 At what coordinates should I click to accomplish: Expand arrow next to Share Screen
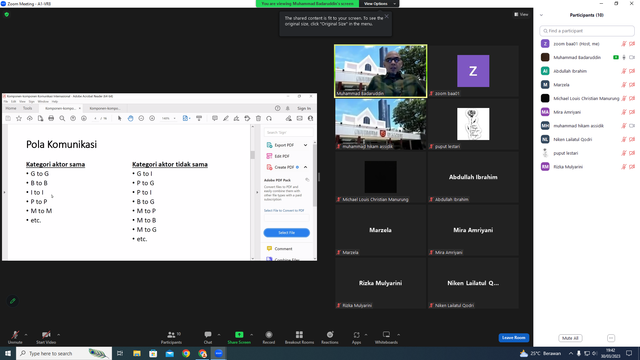coord(251,335)
